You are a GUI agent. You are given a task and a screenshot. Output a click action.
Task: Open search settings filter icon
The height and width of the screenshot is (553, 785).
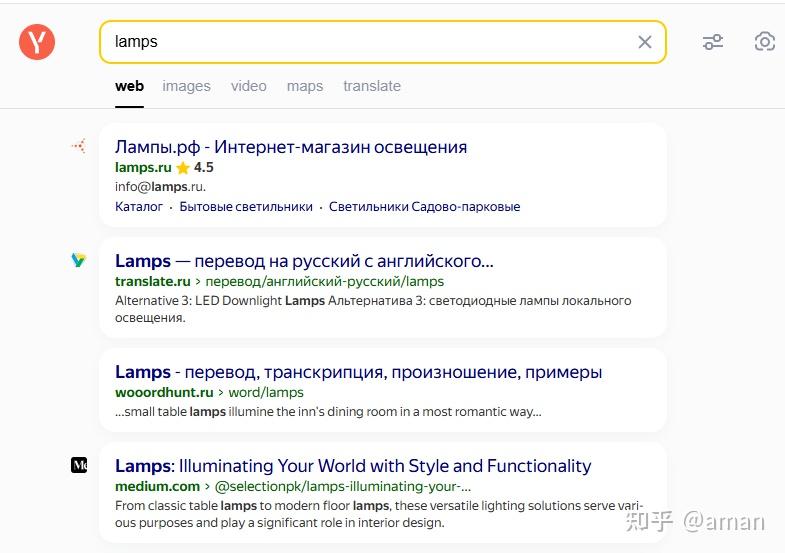(713, 42)
